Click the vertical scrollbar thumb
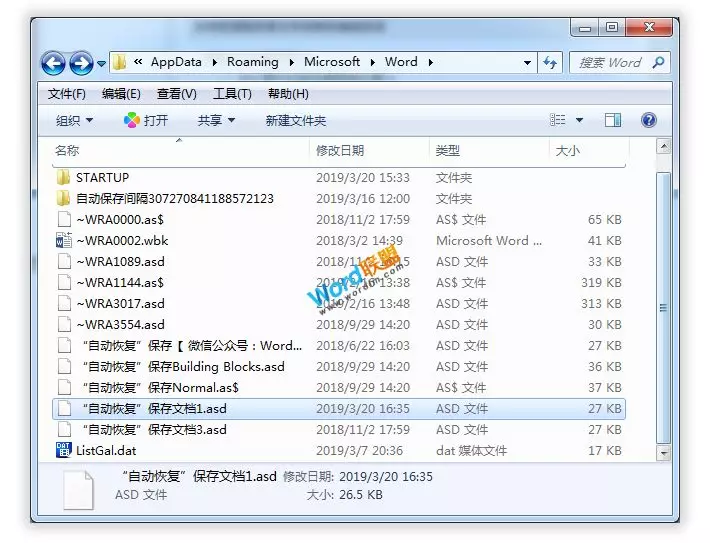Viewport: 710px width, 543px height. 663,308
